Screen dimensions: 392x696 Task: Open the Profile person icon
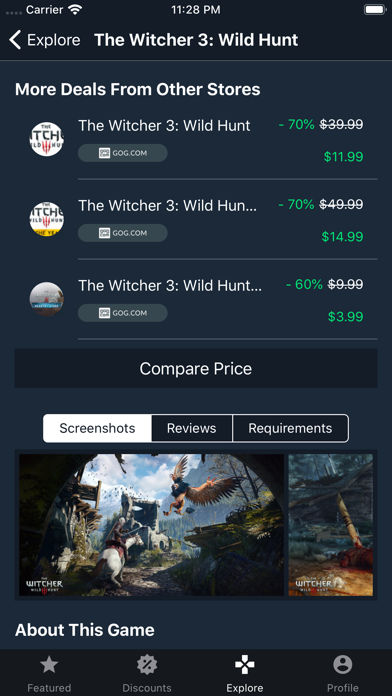click(343, 664)
